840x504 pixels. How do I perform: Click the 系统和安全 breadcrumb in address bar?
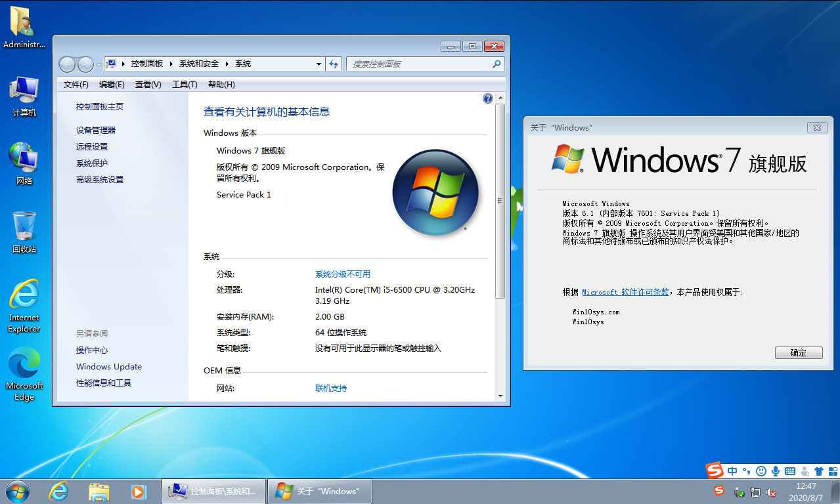[x=199, y=64]
